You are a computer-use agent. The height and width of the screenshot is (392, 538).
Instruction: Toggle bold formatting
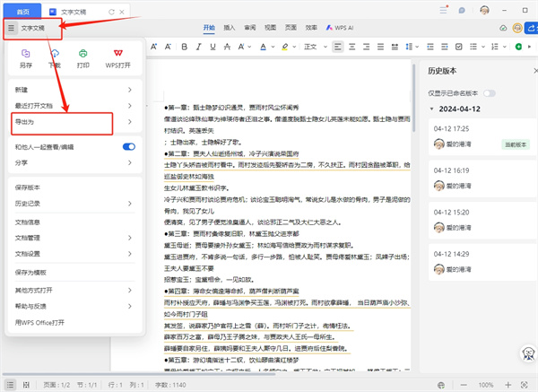(184, 47)
